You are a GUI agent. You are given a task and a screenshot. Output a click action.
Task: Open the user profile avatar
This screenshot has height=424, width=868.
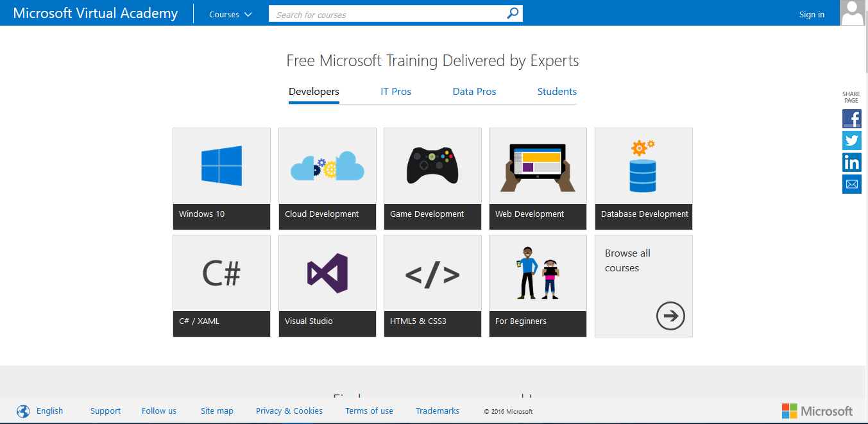pyautogui.click(x=852, y=13)
